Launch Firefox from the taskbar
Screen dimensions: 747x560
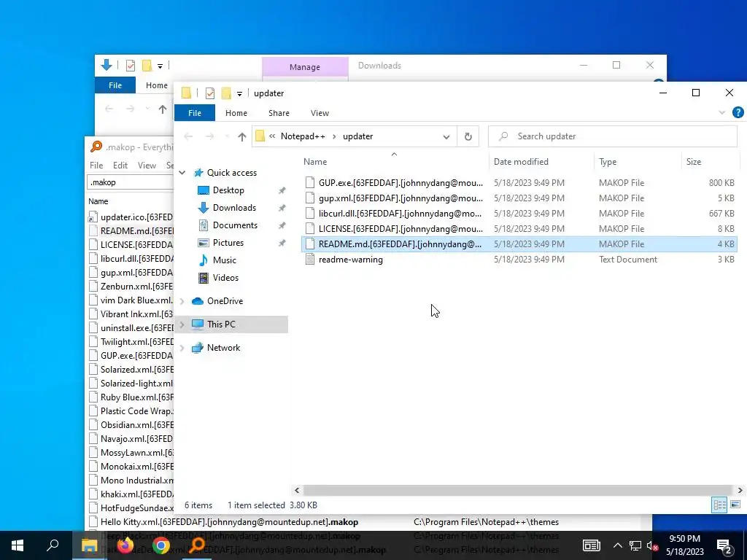click(x=125, y=545)
